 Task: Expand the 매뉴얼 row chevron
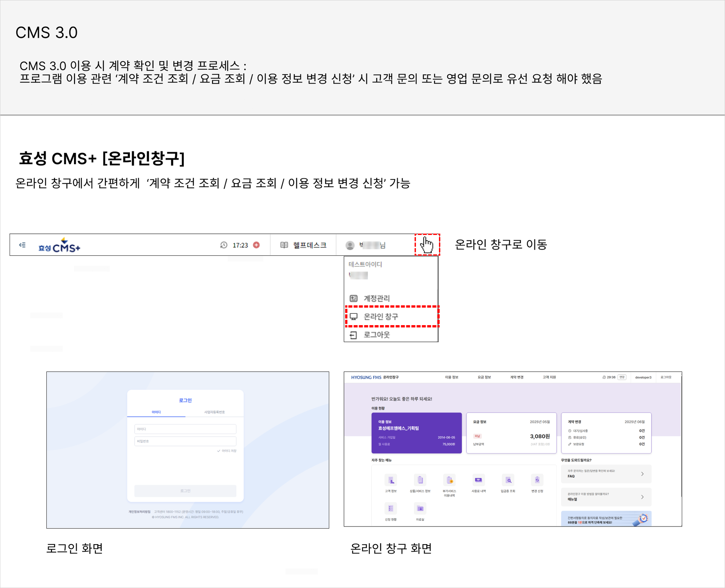(642, 497)
